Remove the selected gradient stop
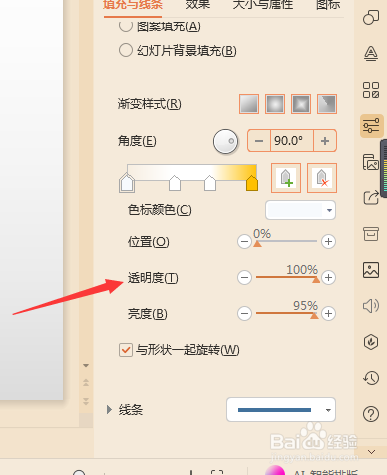This screenshot has height=475, width=387. [322, 178]
